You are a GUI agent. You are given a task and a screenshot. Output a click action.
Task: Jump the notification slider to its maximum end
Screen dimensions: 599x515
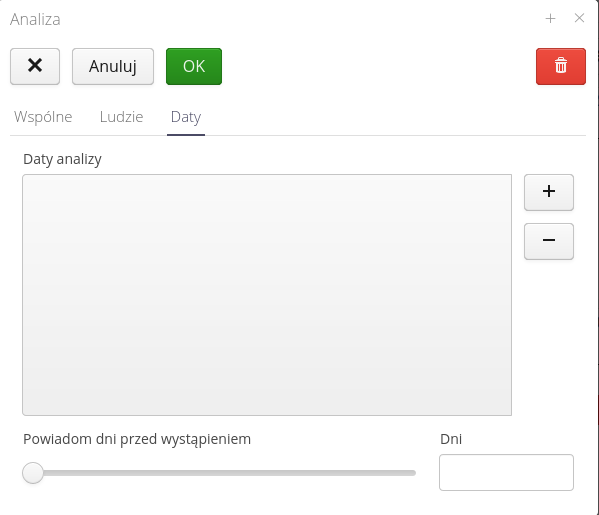pos(413,473)
